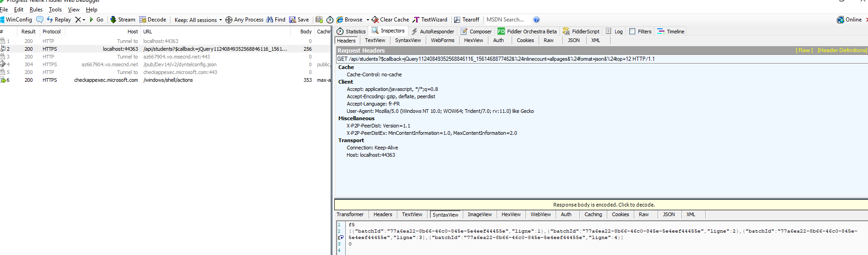Open WinConfig from the toolbar

pos(16,20)
